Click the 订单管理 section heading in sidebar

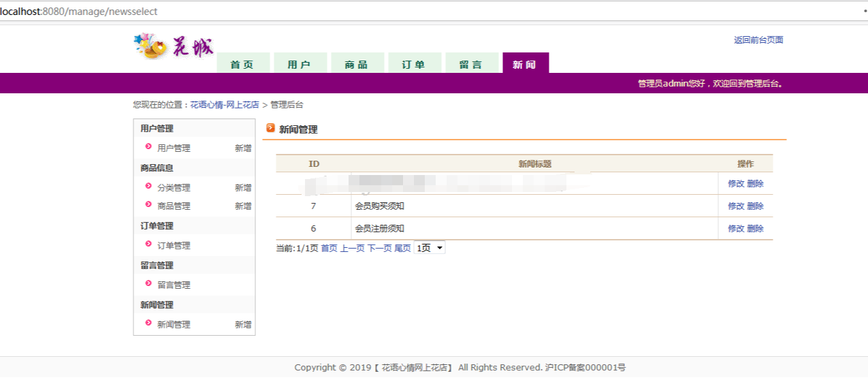[157, 225]
